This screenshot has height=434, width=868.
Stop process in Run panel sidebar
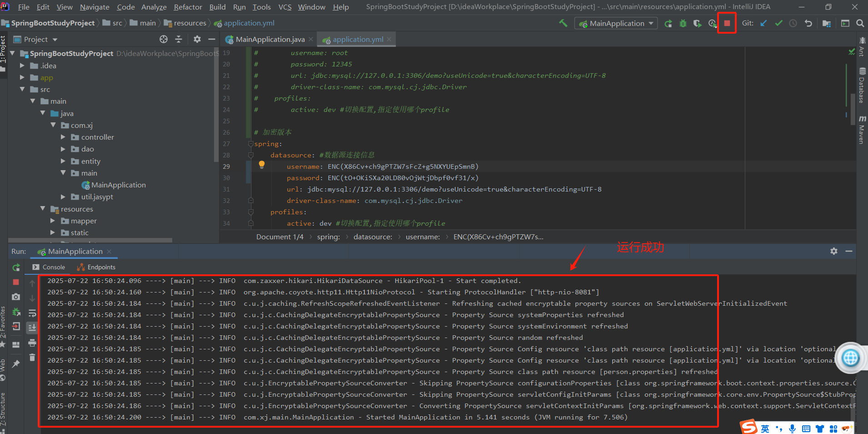coord(16,282)
